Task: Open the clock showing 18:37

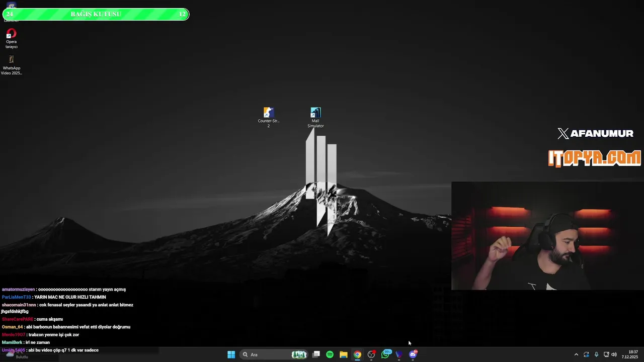Action: (x=630, y=354)
